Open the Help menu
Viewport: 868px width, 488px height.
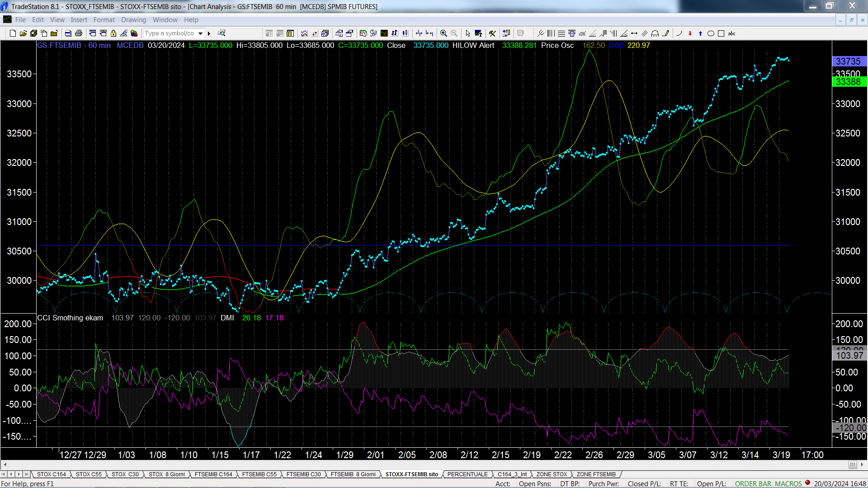pos(191,20)
